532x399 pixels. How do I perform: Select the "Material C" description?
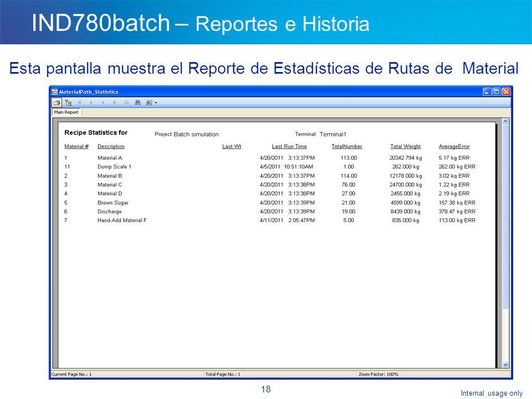(110, 185)
